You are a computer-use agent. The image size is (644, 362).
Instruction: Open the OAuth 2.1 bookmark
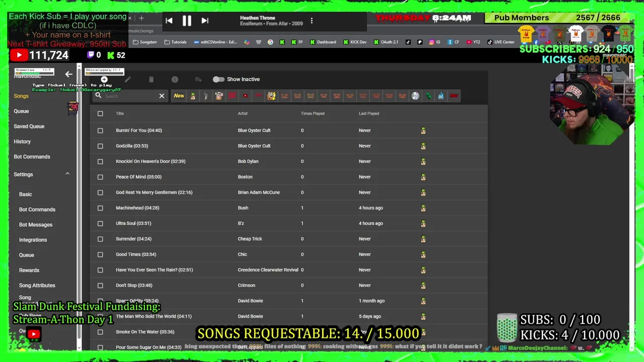pyautogui.click(x=386, y=42)
